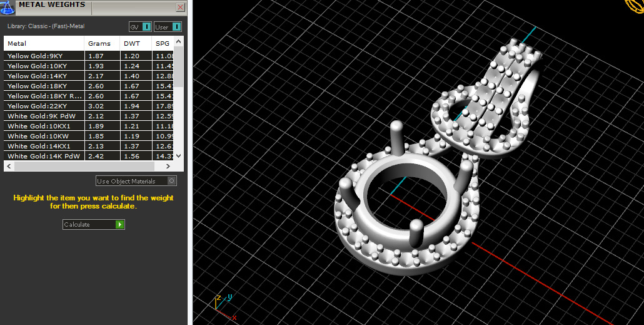This screenshot has height=325, width=644.
Task: Click the 1.20 DWT value
Action: 131,56
